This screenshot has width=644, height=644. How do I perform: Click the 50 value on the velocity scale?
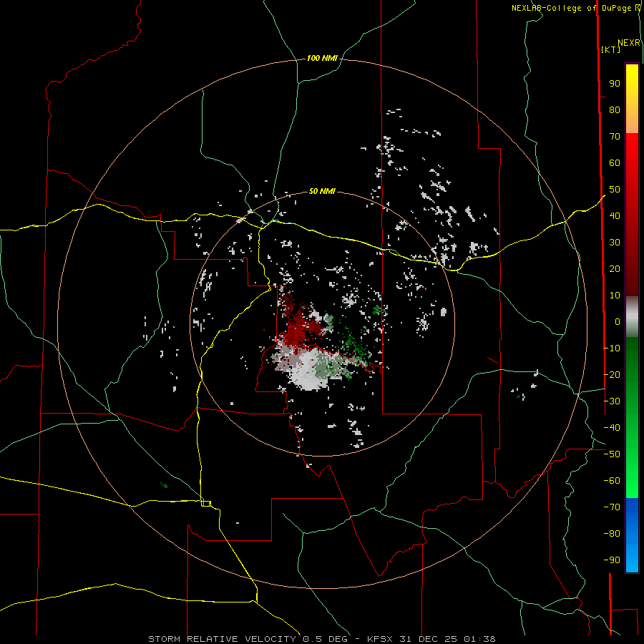pos(615,190)
